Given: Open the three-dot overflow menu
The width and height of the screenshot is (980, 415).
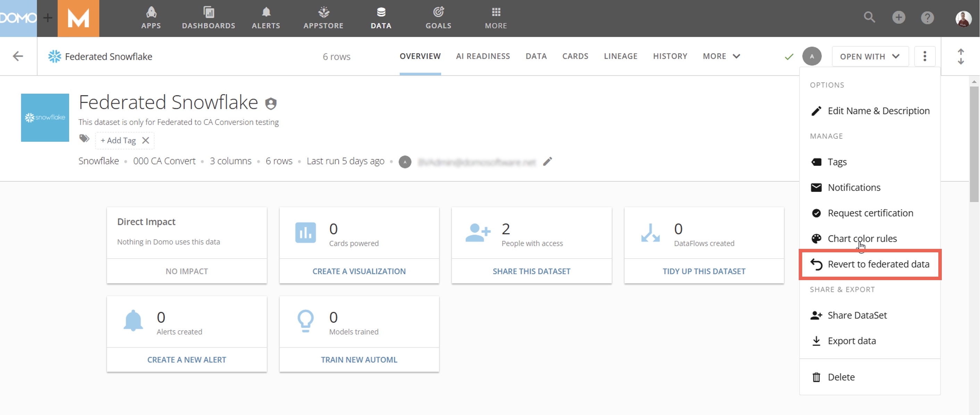Looking at the screenshot, I should pos(925,56).
